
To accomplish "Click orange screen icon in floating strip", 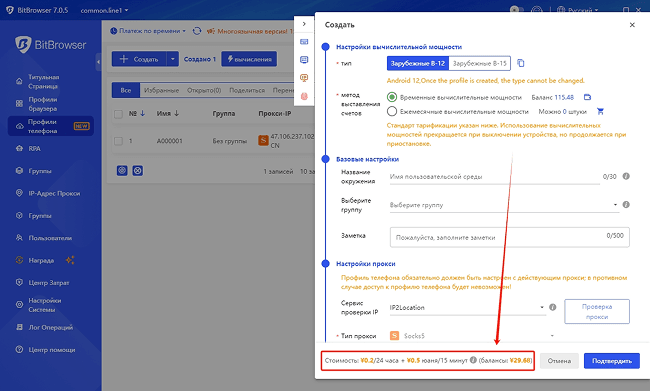I will pyautogui.click(x=304, y=78).
